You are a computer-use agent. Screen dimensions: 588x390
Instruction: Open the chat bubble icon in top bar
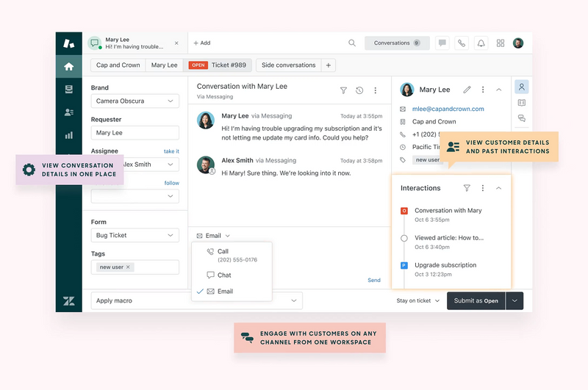tap(442, 43)
